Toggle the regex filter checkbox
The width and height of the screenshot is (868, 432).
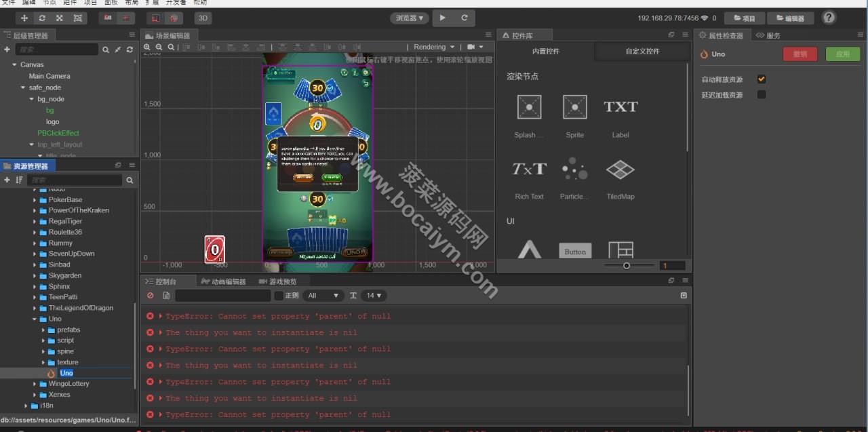[x=278, y=296]
